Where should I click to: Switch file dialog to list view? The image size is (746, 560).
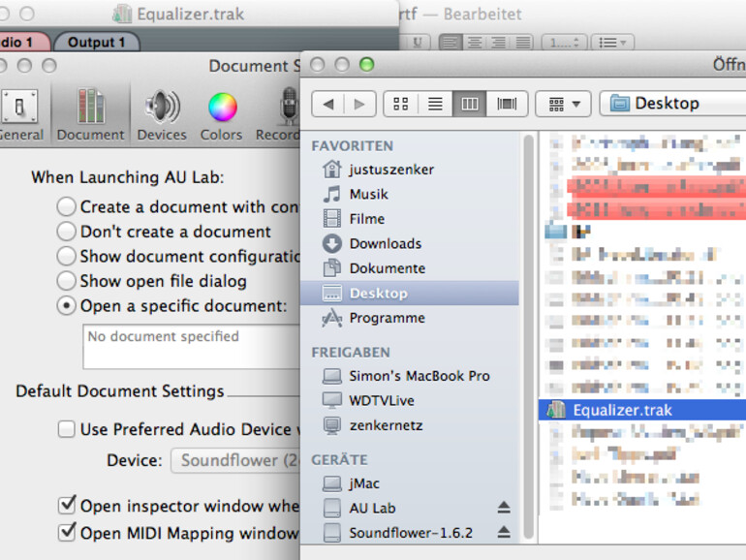(x=435, y=104)
